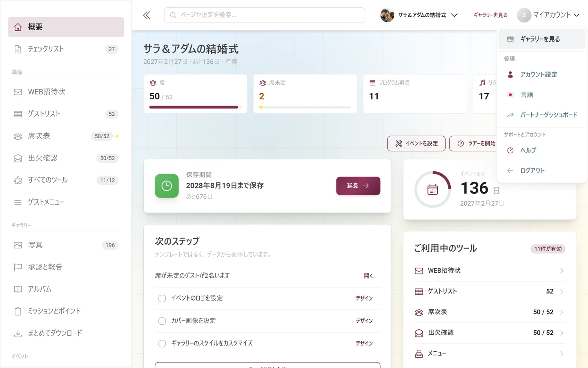Expand the 出欠確認 50 / 52 tool row chevron
Viewport: 588px width, 368px height.
(562, 333)
